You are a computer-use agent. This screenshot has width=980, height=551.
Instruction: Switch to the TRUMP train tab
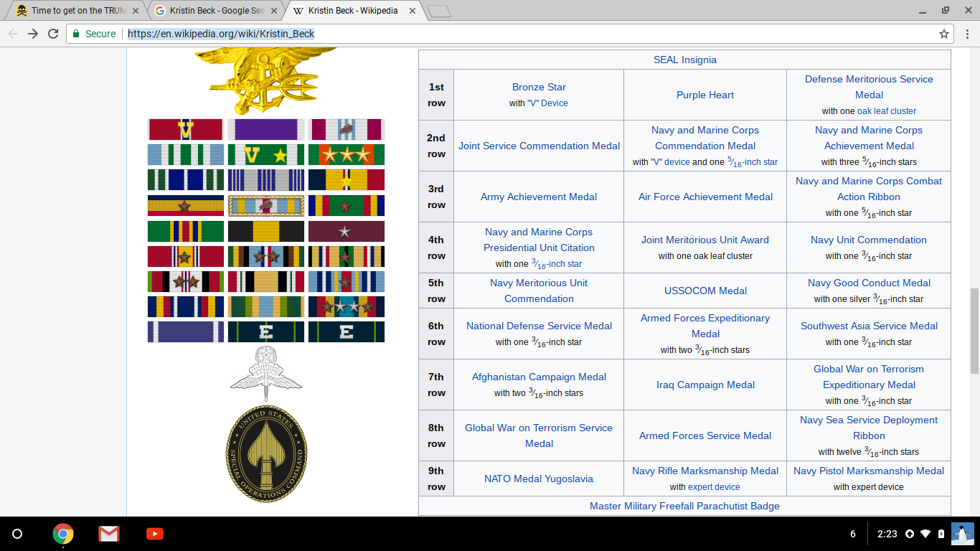[x=72, y=11]
